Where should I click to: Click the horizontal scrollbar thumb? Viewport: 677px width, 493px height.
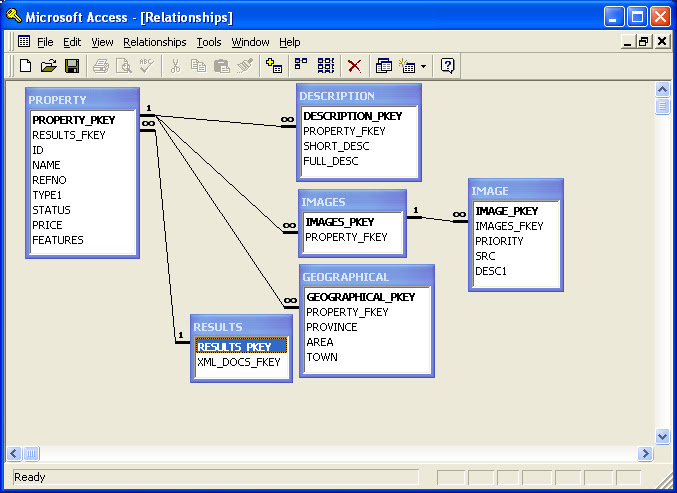pyautogui.click(x=31, y=453)
